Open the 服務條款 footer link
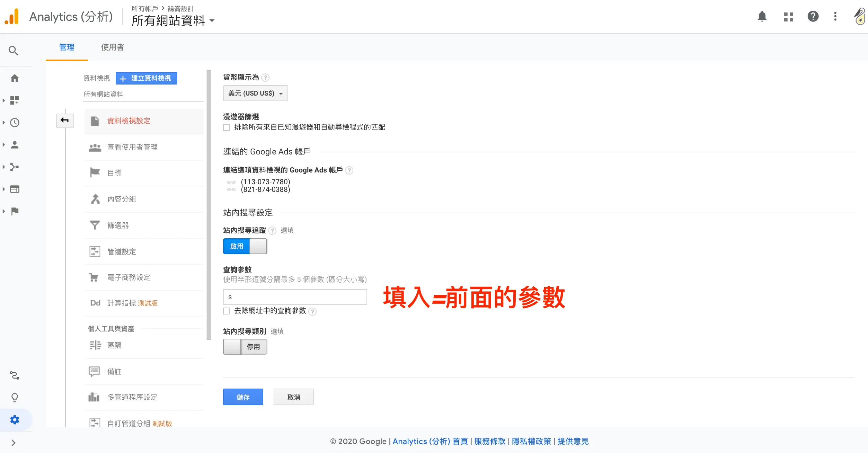This screenshot has width=868, height=453. click(x=490, y=441)
